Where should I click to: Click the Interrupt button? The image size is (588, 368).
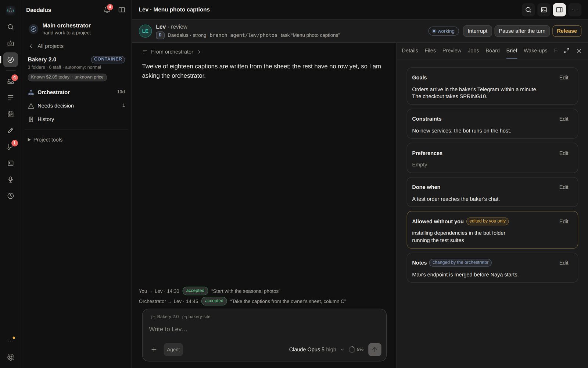[477, 31]
